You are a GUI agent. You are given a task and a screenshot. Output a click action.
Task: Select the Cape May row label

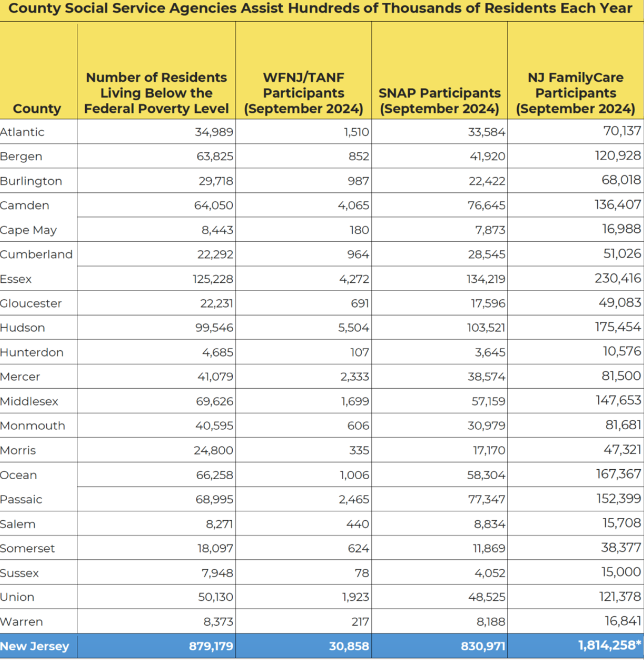click(x=29, y=230)
